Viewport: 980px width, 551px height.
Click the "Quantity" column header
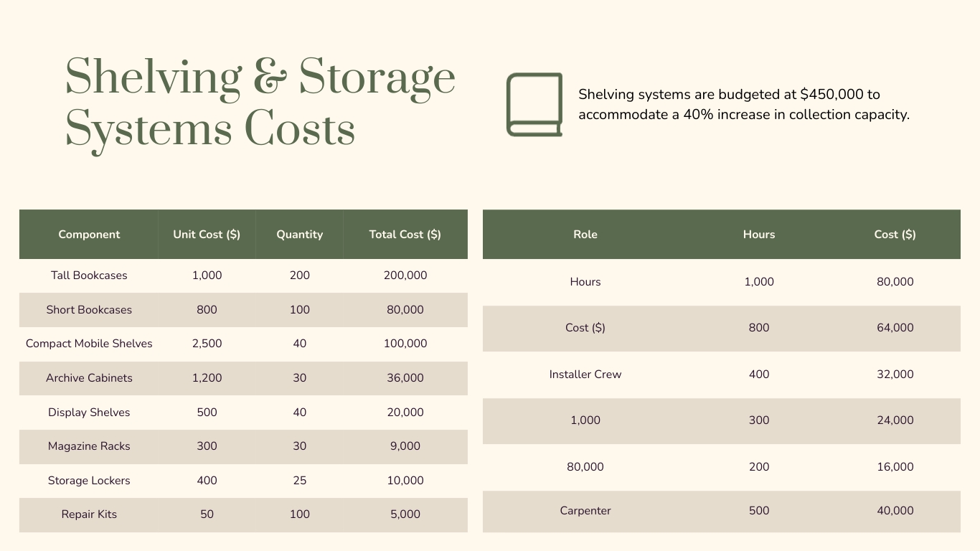point(299,234)
